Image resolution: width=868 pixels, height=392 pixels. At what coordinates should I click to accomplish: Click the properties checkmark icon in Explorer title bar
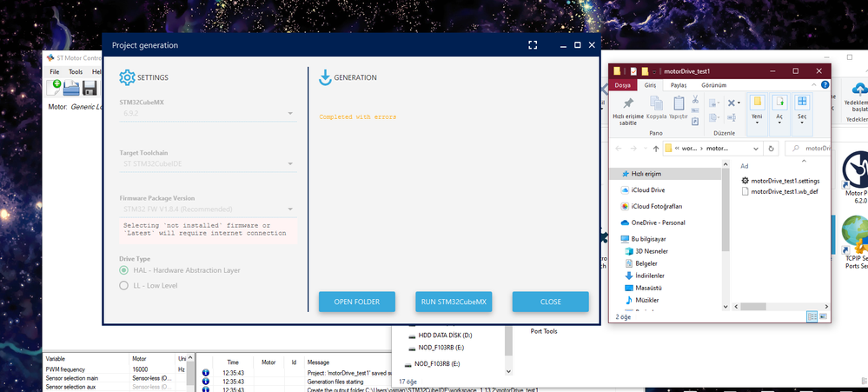pos(633,71)
